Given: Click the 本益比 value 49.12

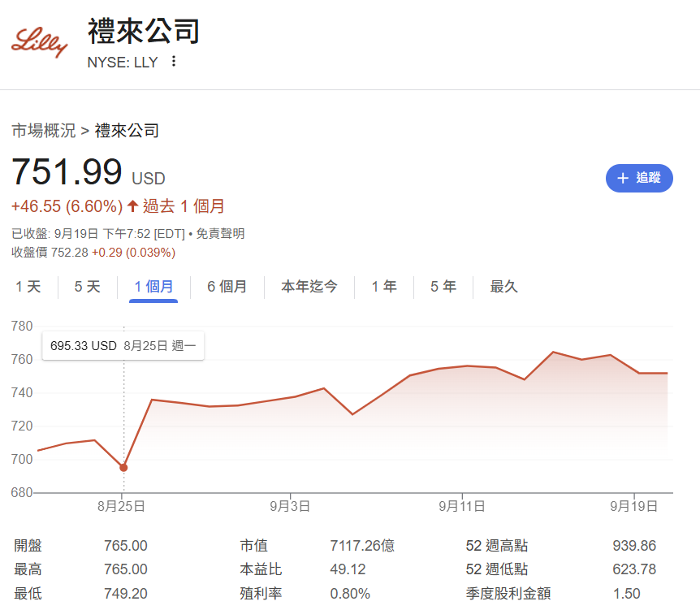Looking at the screenshot, I should [348, 569].
